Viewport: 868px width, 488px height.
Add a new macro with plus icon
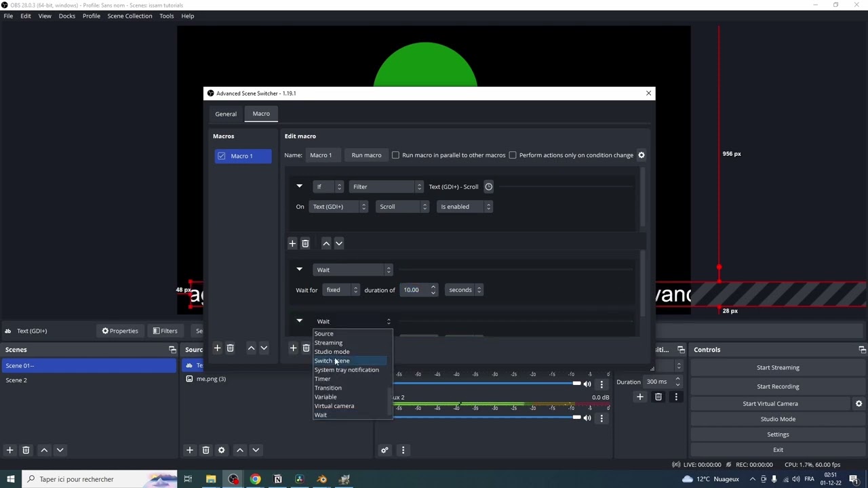[217, 348]
